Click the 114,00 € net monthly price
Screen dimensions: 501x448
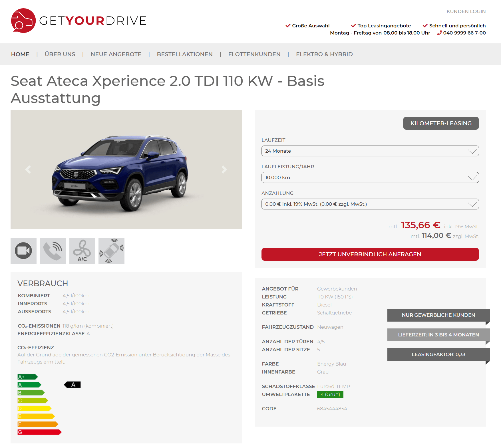pos(436,236)
